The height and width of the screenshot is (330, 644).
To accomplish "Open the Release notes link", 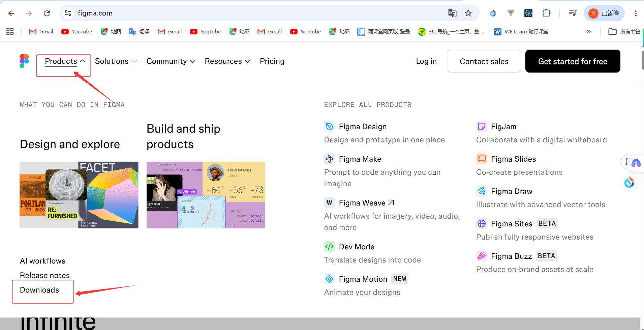I will 45,275.
